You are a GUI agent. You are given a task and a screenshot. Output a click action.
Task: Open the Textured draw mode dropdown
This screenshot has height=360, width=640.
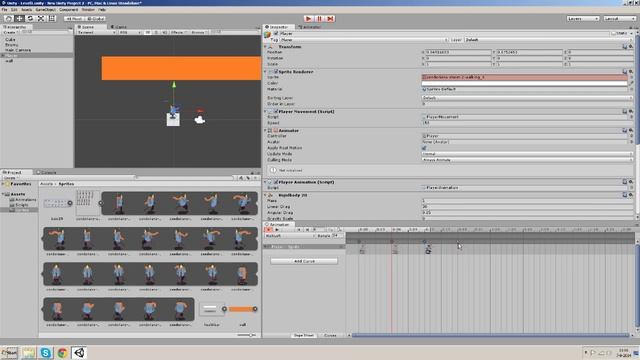[96, 32]
